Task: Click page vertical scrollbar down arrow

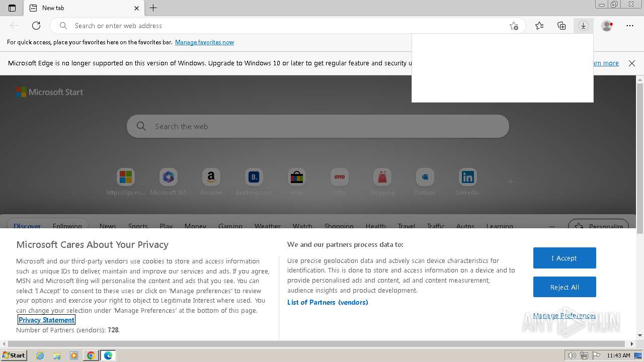Action: pyautogui.click(x=640, y=335)
